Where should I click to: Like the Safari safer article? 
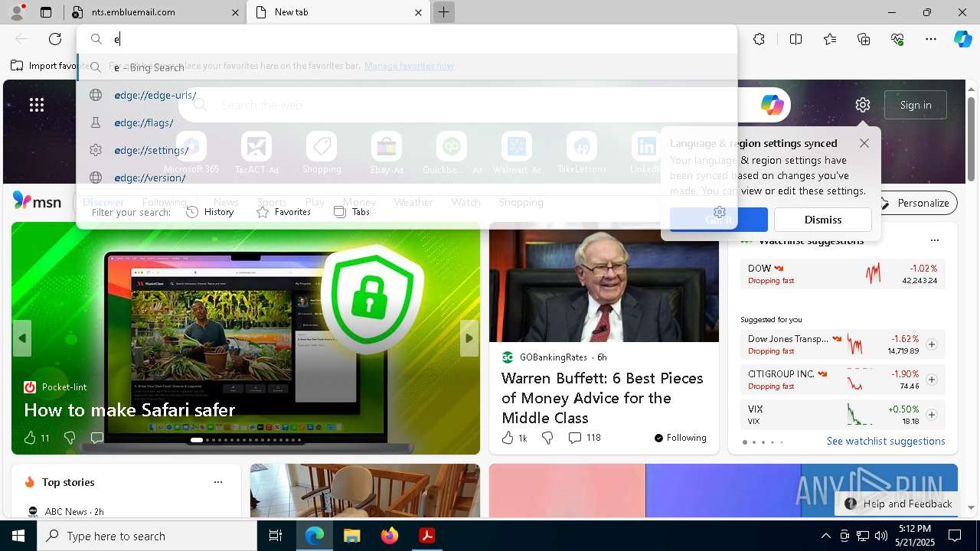click(30, 438)
